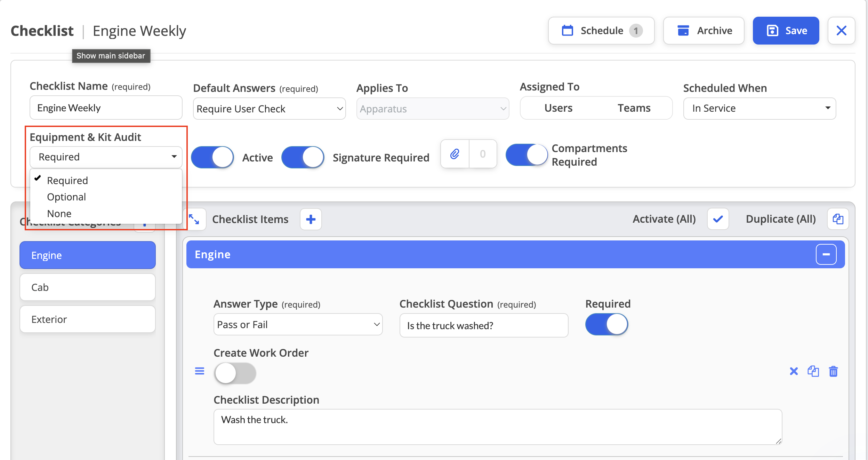Edit the Checklist Name field
The width and height of the screenshot is (868, 460).
pos(106,108)
